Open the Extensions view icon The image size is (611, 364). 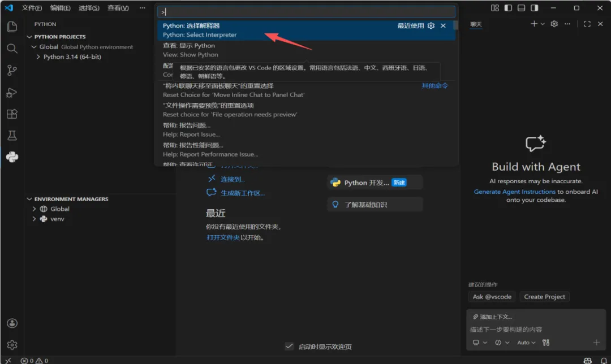coord(12,114)
